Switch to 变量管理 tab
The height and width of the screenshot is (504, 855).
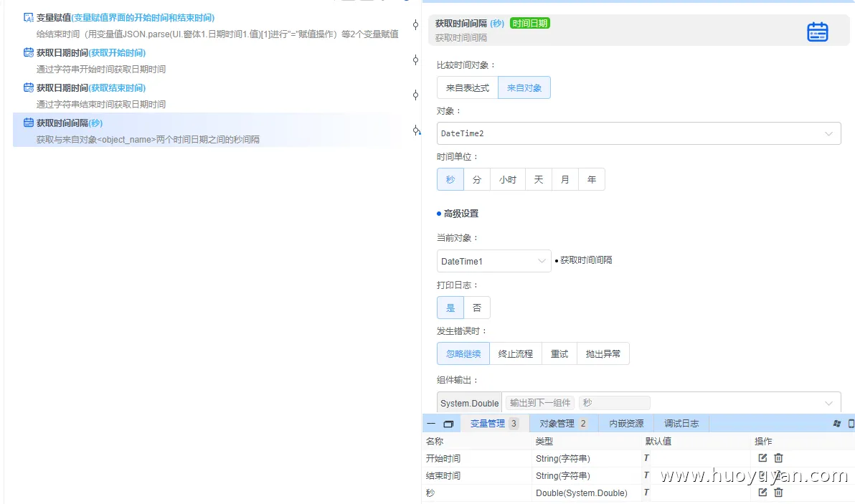coord(495,424)
